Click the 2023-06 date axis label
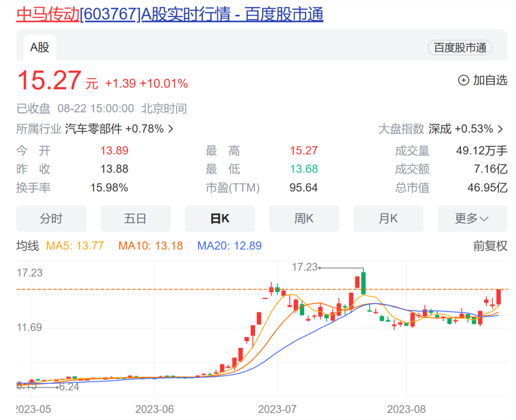Screen dimensions: 516x420 [154, 409]
